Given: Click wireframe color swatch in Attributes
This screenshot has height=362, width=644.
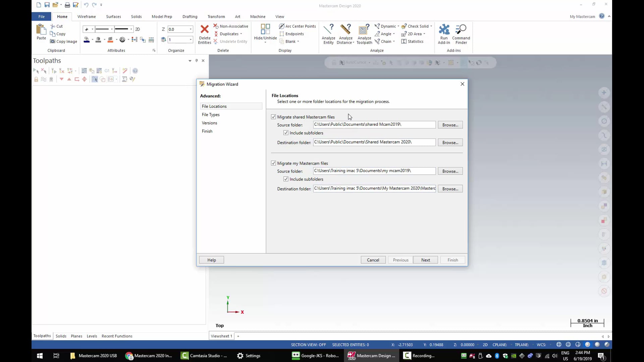Looking at the screenshot, I should [x=87, y=40].
